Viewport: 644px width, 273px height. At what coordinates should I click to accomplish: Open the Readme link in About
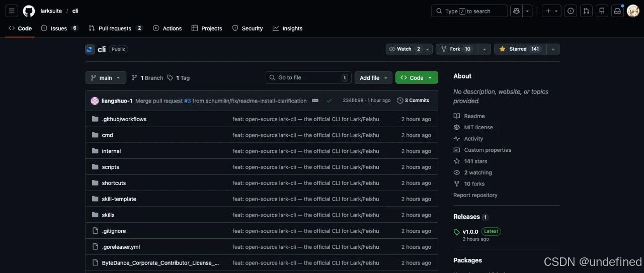pos(469,116)
